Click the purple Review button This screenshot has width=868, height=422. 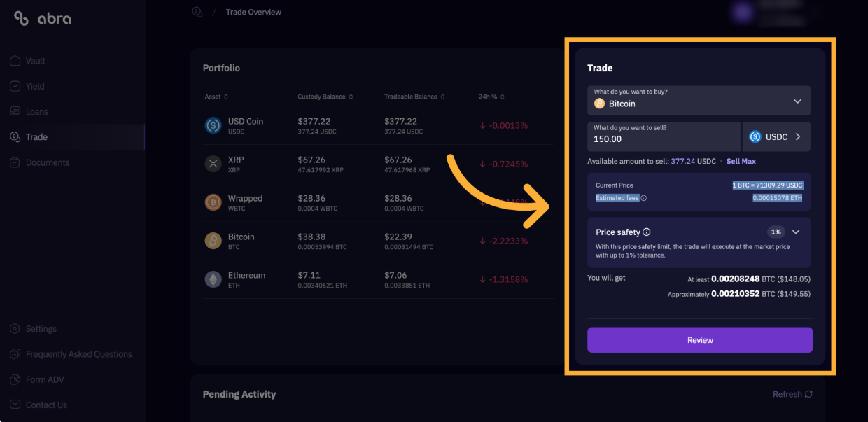pyautogui.click(x=700, y=340)
